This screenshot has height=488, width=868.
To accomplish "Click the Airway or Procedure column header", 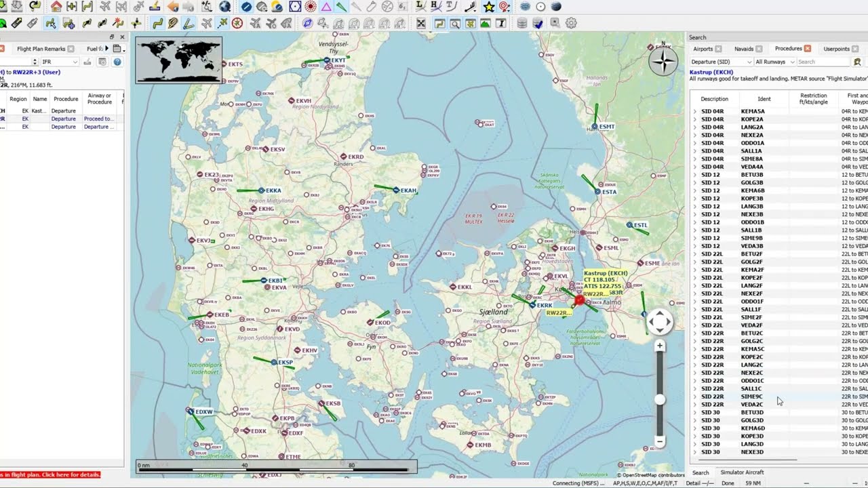I will click(100, 99).
